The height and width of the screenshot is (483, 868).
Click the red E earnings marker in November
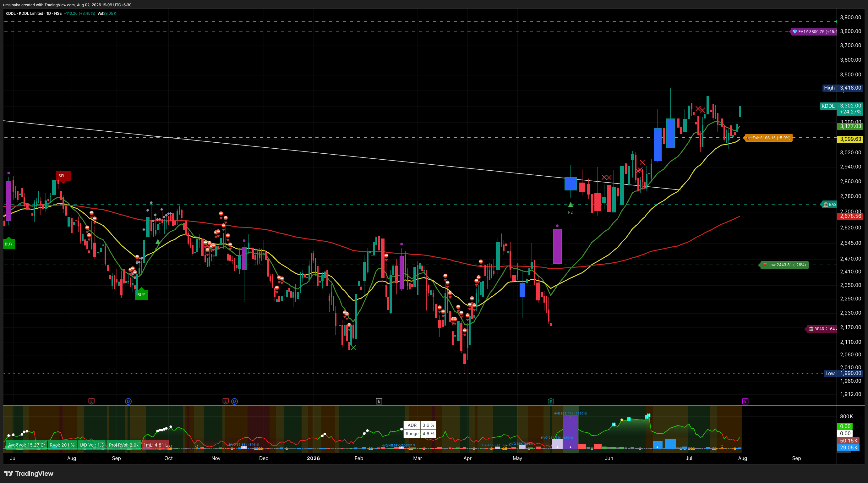[x=226, y=401]
